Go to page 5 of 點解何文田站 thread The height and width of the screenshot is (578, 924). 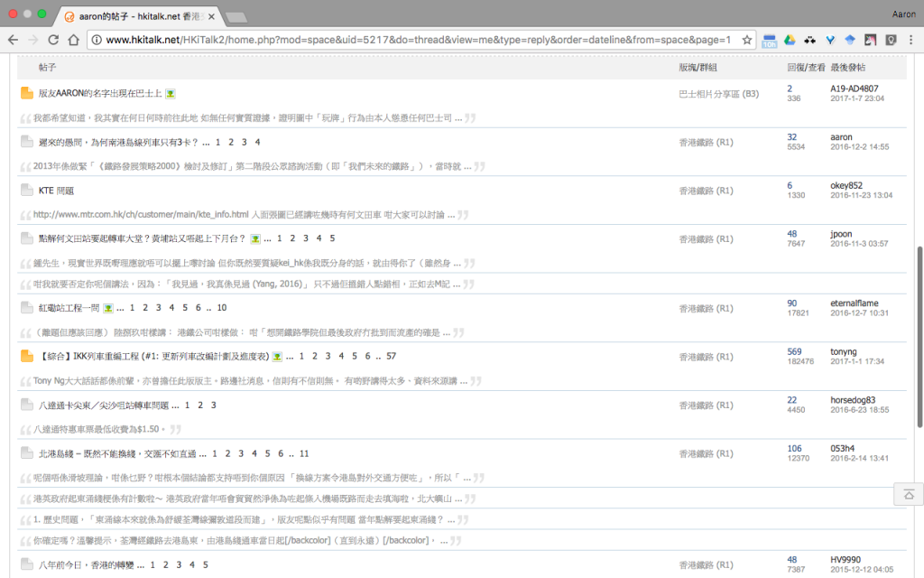tap(332, 238)
